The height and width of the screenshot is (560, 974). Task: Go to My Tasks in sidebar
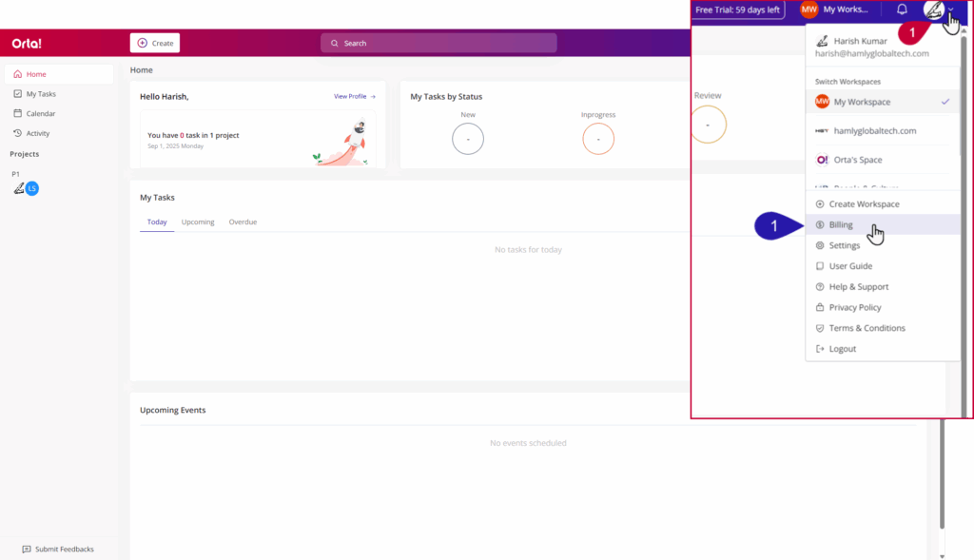coord(40,94)
